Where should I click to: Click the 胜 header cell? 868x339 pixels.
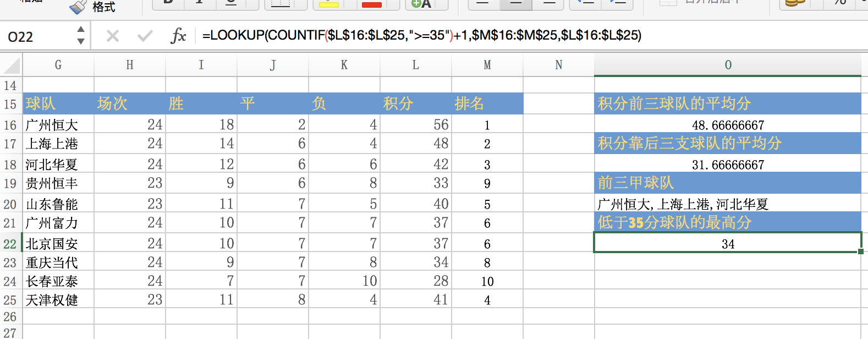201,103
